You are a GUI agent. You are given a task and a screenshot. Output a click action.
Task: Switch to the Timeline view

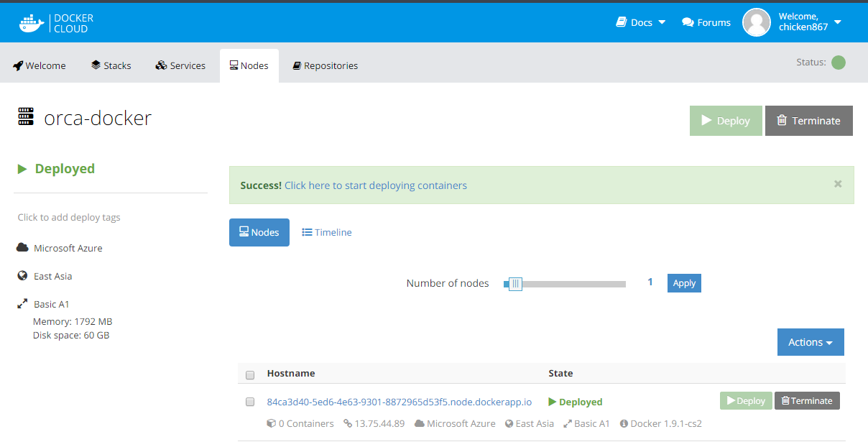pos(327,232)
